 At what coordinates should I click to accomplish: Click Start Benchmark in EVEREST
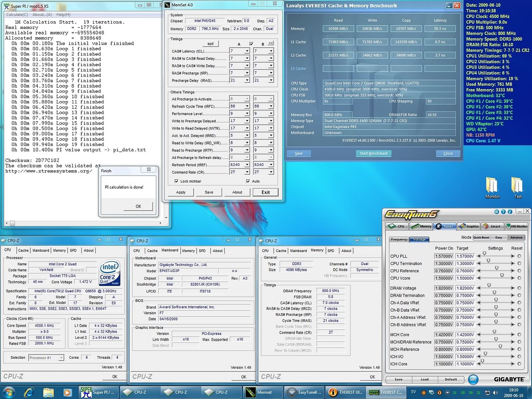pos(374,153)
